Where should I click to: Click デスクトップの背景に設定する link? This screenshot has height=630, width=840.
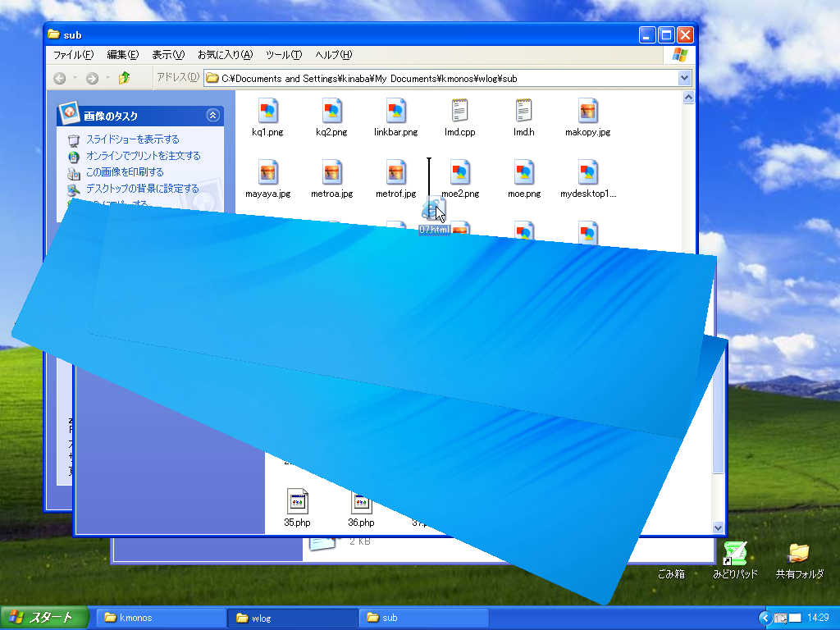pos(143,189)
